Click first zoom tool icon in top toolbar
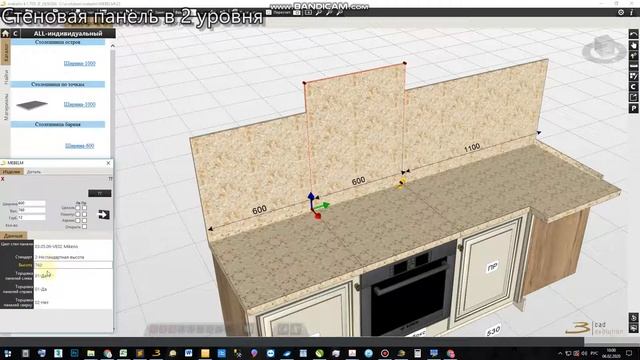This screenshot has width=640, height=360. [319, 13]
